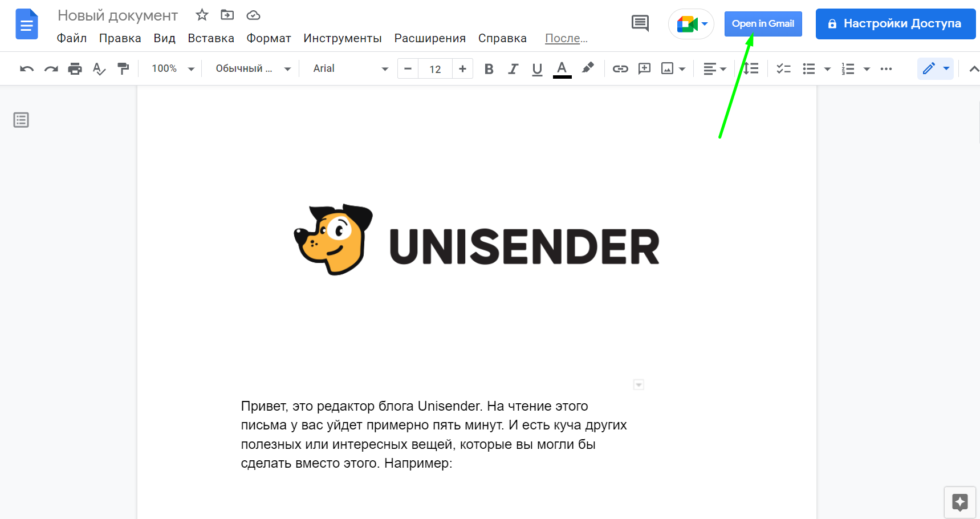The image size is (980, 519).
Task: Apply a bulleted list
Action: click(809, 69)
